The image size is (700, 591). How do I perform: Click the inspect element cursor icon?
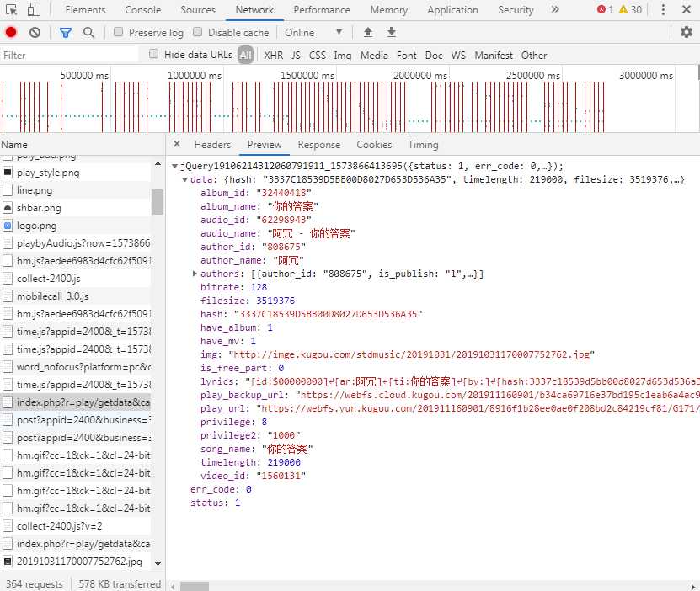[11, 10]
